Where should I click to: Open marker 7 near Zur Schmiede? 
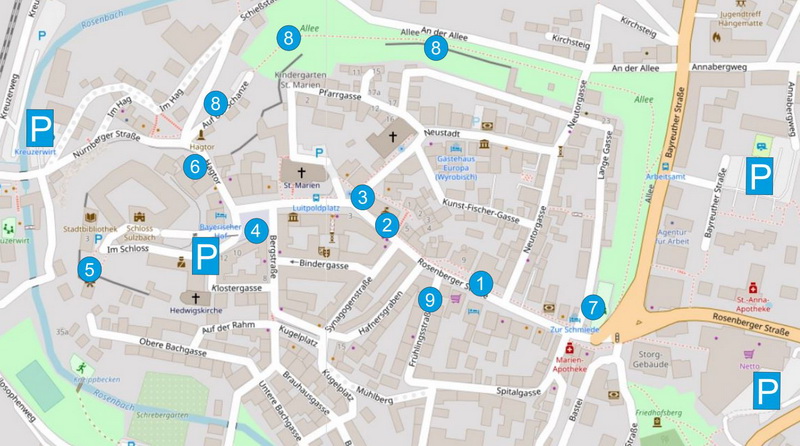click(x=593, y=308)
